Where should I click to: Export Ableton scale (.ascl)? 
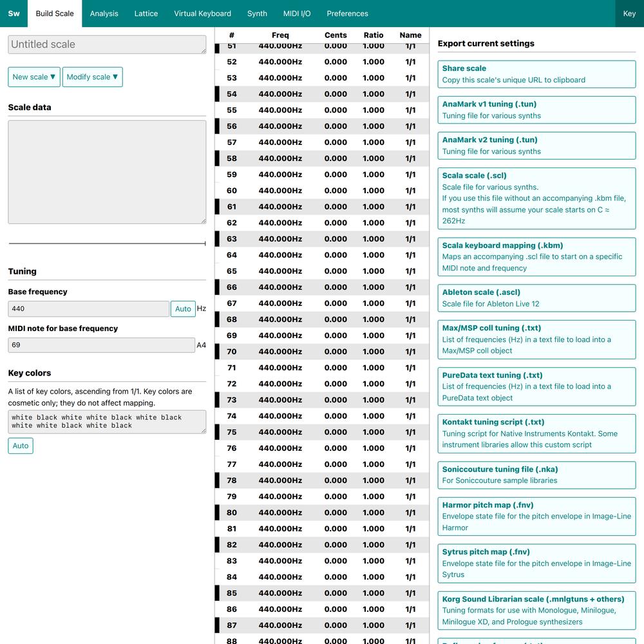pos(536,298)
